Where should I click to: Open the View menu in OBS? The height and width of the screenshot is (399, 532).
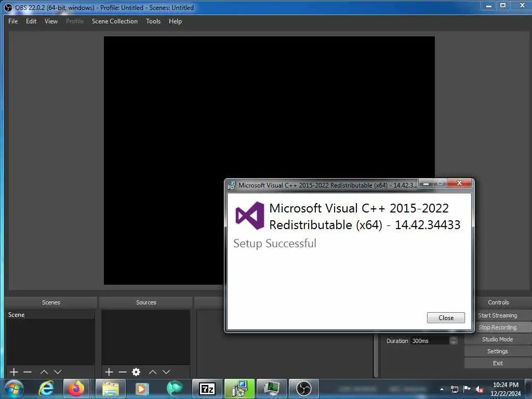pyautogui.click(x=51, y=21)
